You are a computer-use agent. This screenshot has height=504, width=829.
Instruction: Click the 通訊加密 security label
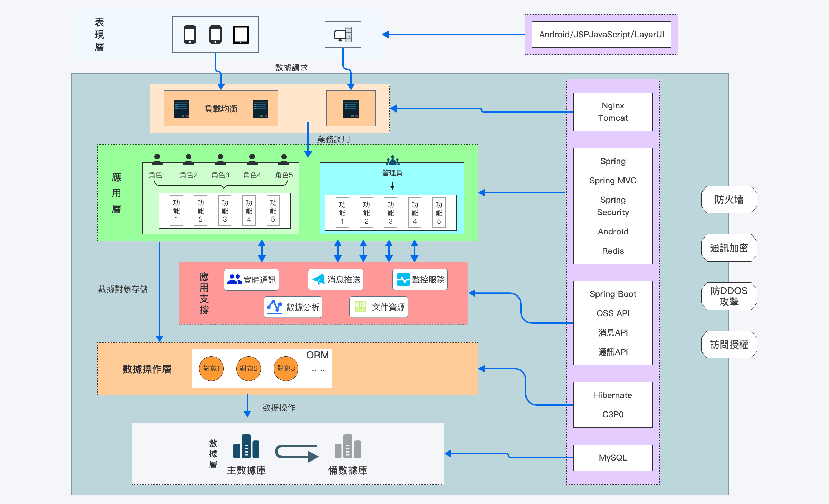(729, 248)
